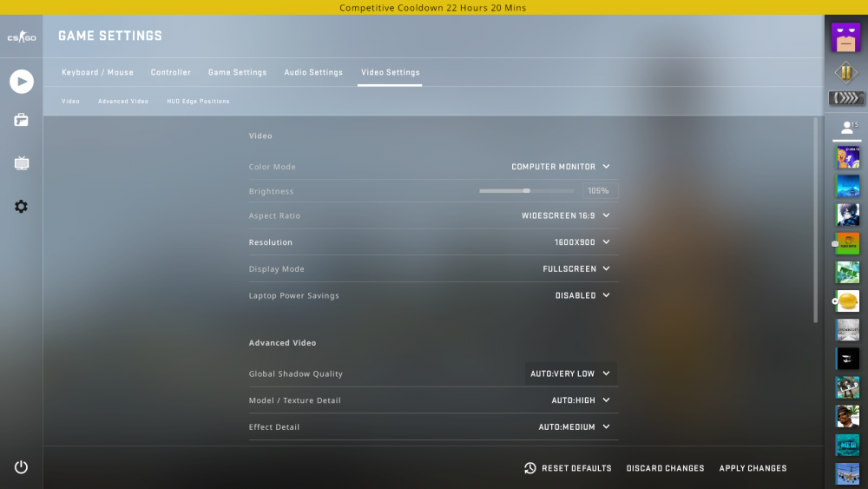
Task: Click the rank badge emblem icon
Action: (845, 73)
